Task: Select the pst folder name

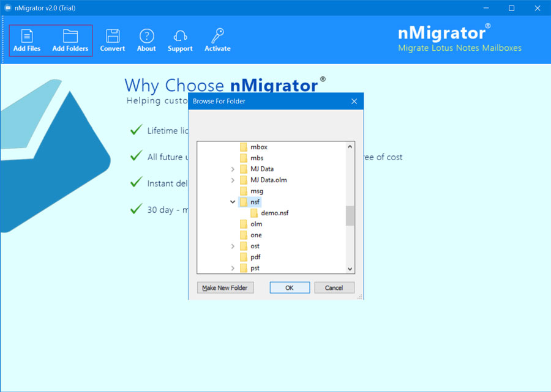Action: click(x=255, y=268)
